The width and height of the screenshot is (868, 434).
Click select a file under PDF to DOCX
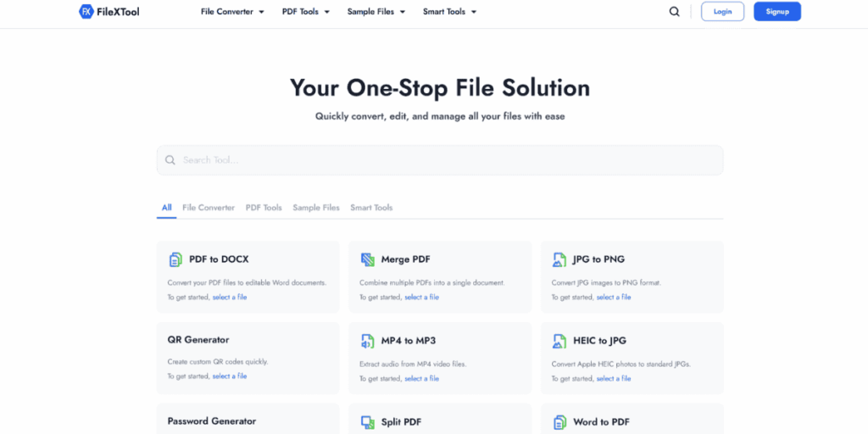230,298
